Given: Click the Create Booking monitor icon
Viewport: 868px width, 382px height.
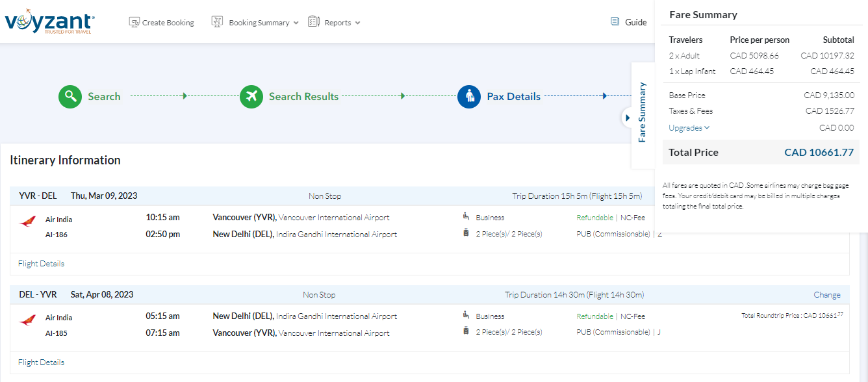Looking at the screenshot, I should coord(134,22).
